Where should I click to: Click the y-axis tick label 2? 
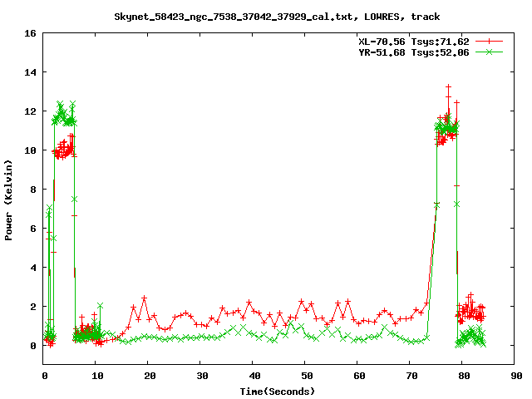point(33,307)
